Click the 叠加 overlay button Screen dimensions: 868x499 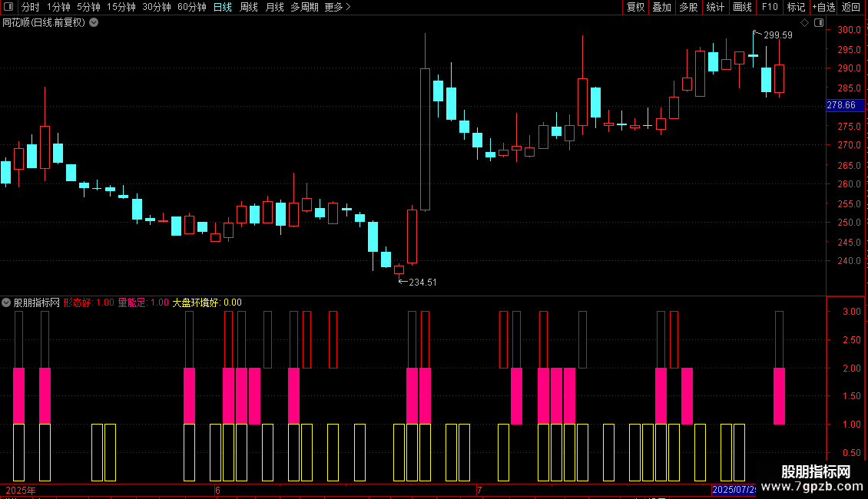[661, 7]
